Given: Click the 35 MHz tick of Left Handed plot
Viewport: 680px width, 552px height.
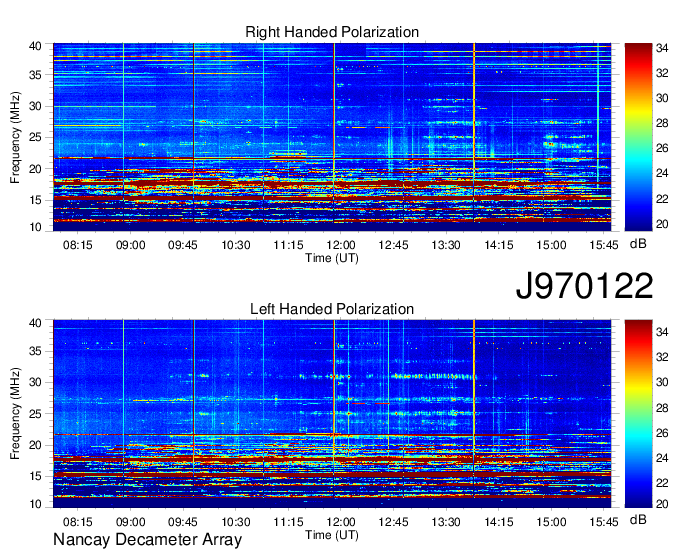Looking at the screenshot, I should pos(35,351).
